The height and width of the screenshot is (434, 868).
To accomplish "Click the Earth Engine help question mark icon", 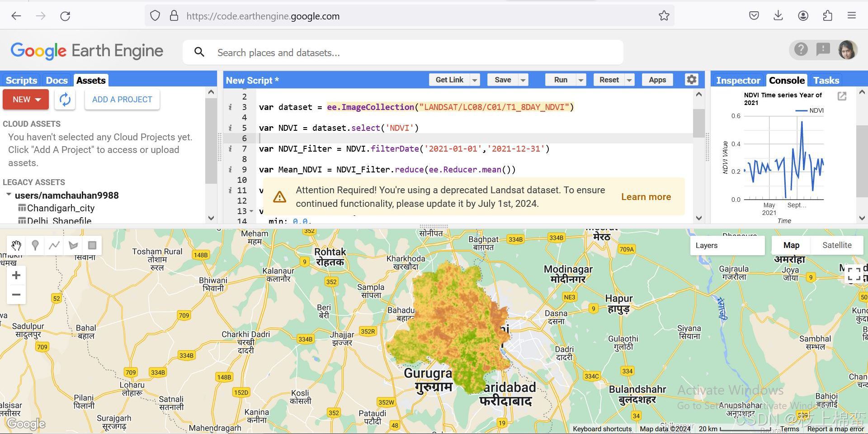I will [801, 49].
